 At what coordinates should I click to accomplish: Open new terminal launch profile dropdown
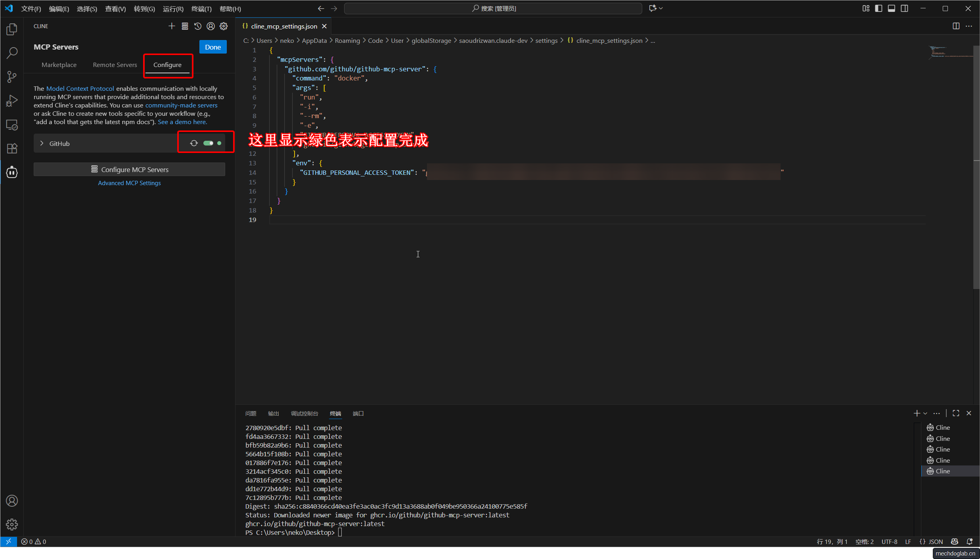(x=925, y=414)
